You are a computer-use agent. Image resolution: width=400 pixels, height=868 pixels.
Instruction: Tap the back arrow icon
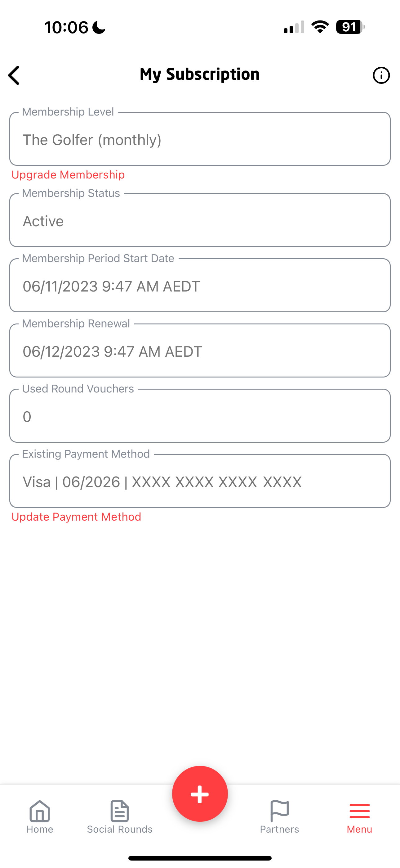tap(14, 75)
